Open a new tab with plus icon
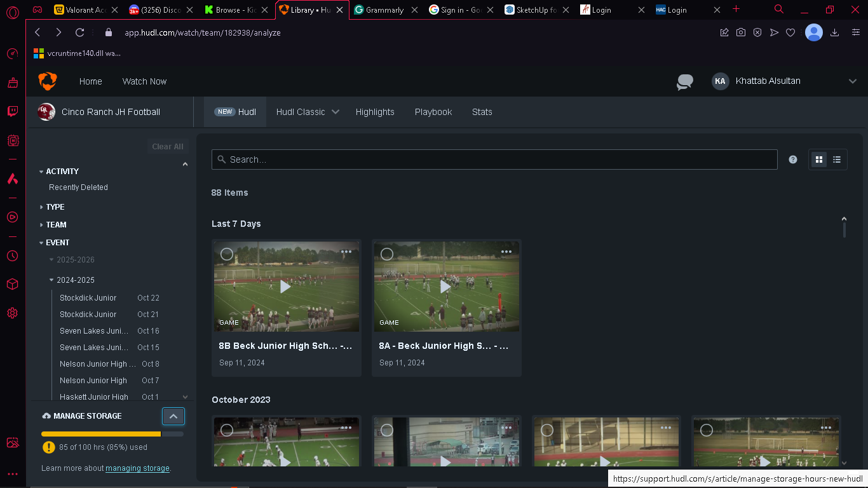The width and height of the screenshot is (868, 488). click(736, 9)
